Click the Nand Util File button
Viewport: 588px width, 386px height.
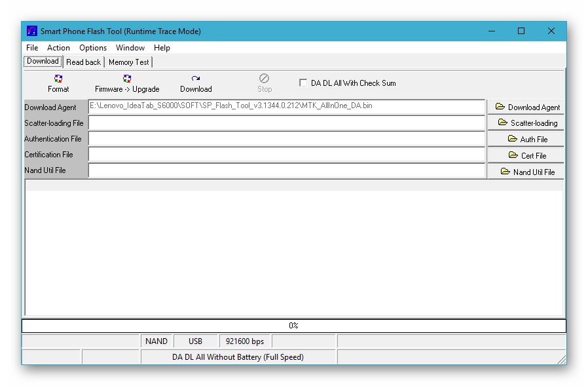[526, 172]
